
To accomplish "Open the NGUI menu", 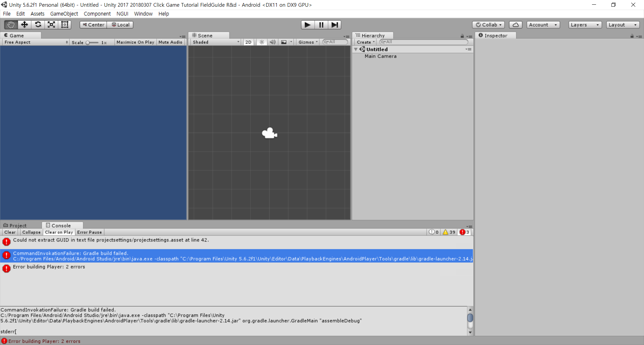I will click(122, 14).
